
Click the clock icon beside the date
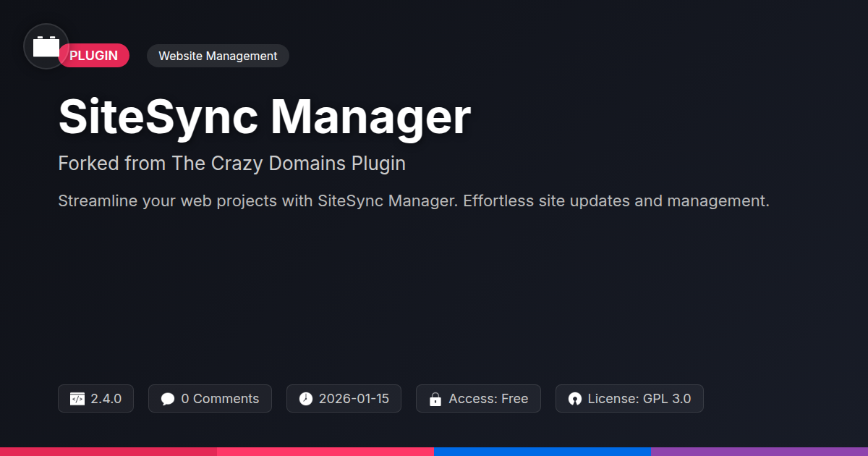[x=306, y=399]
